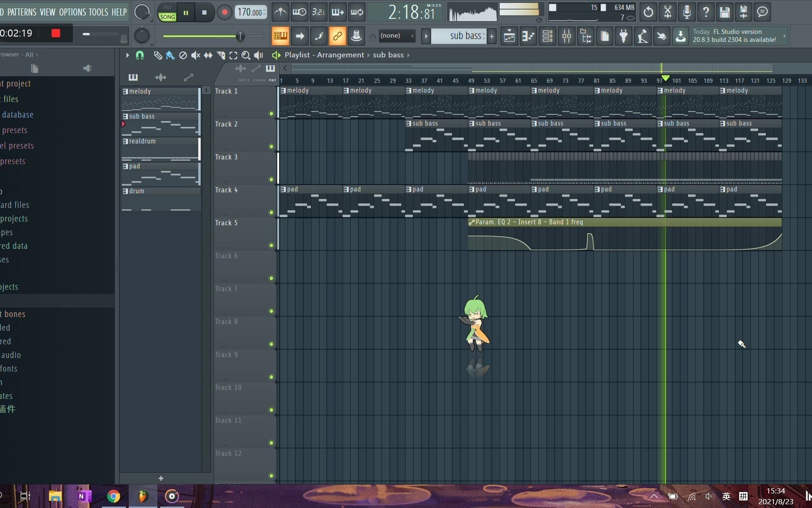Toggle wait for input to start playing
Viewport: 812px width, 508px height.
pos(299,12)
